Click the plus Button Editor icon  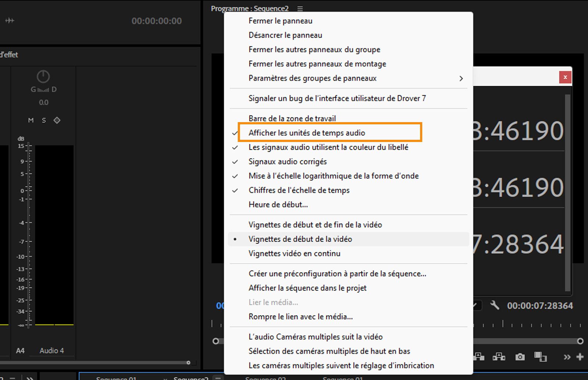(x=580, y=357)
